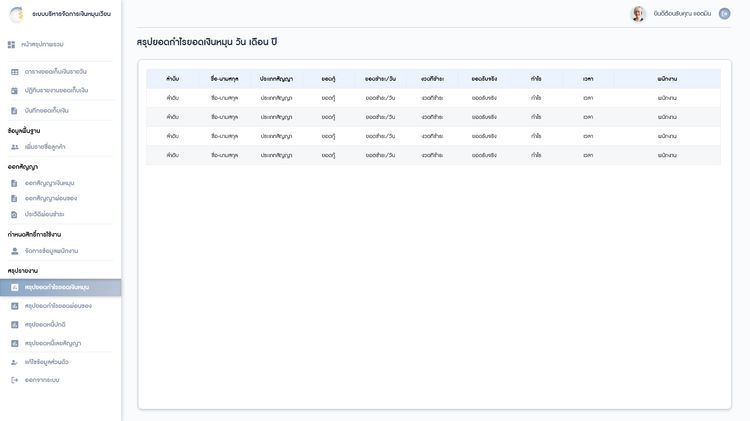Click the exit icon beside ออกจากระบบ in sidebar
The height and width of the screenshot is (421, 750).
[x=14, y=380]
